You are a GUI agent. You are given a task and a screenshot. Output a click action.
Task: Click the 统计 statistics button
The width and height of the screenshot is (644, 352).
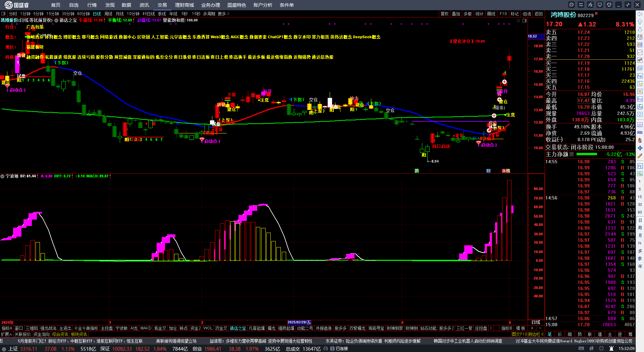coord(479,14)
